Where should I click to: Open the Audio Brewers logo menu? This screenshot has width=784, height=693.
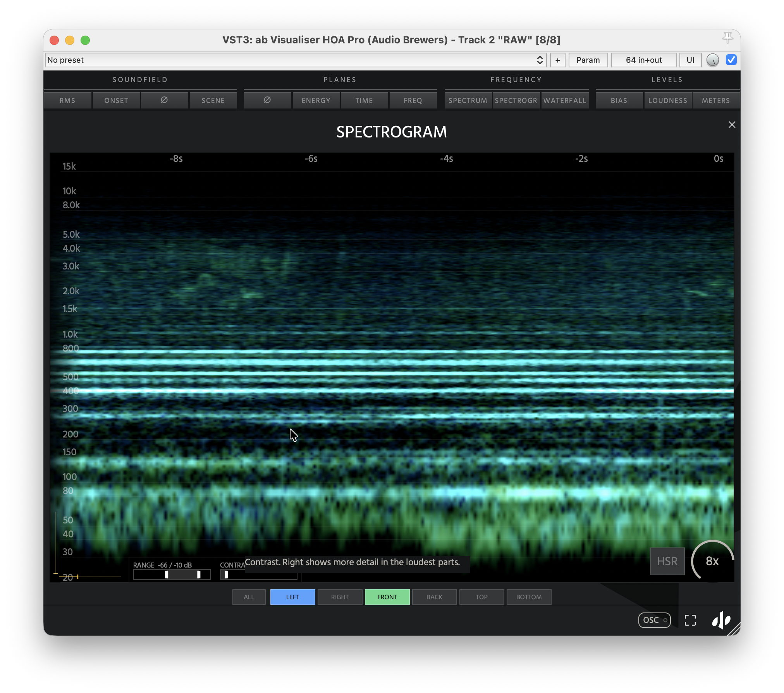(x=721, y=620)
